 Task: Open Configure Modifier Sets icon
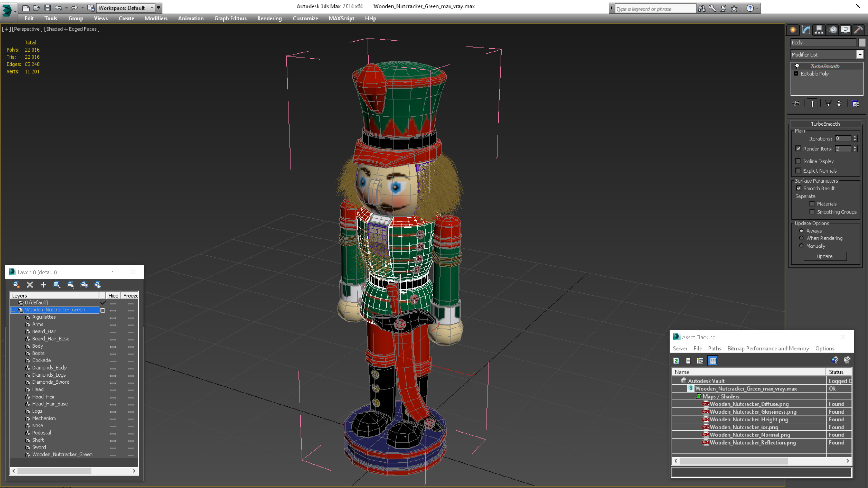(855, 103)
